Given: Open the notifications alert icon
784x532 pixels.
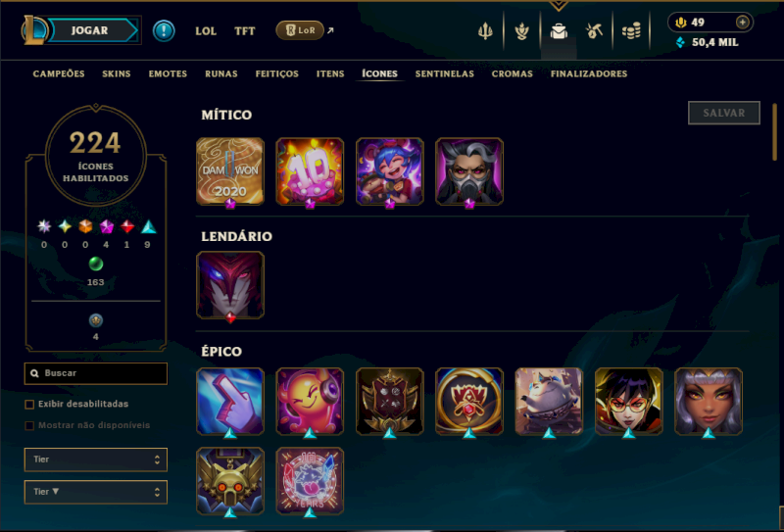Looking at the screenshot, I should [164, 30].
